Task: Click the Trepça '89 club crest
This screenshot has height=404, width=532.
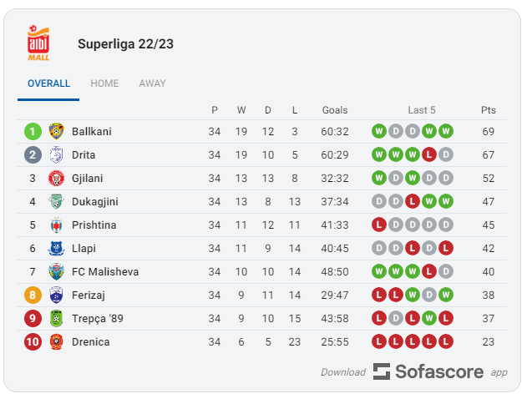Action: [x=56, y=319]
